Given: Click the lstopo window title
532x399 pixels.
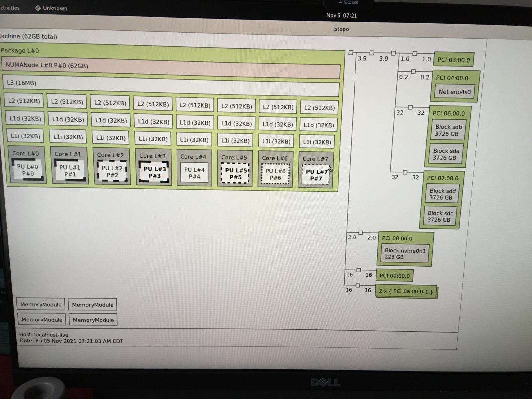Looking at the screenshot, I should pos(341,29).
